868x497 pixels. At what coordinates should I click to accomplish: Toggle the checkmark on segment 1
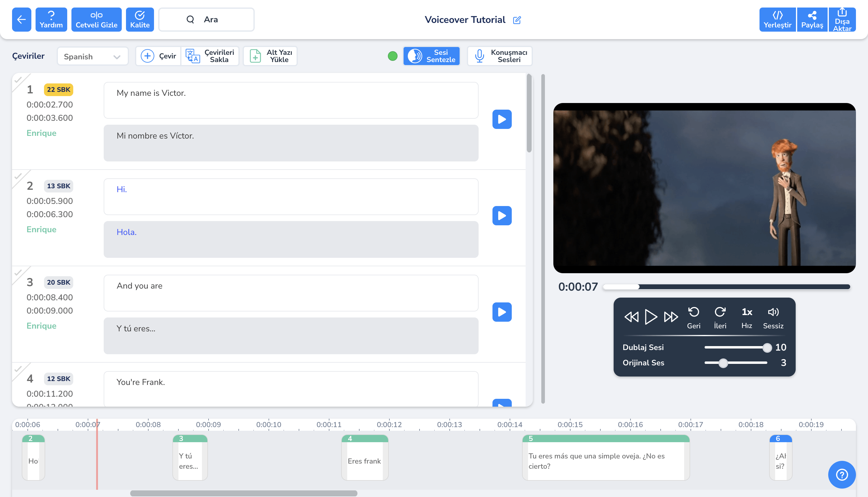(18, 80)
